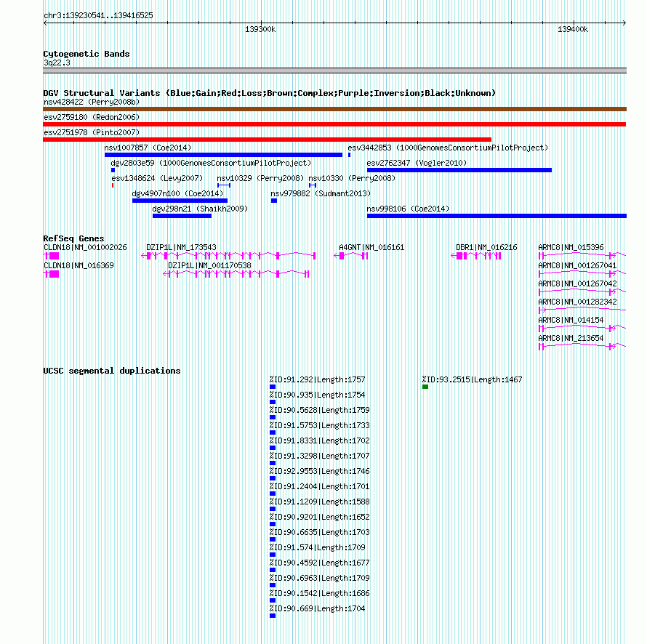Click the duplication block labeled Length:1757
647x644 pixels.
(273, 387)
